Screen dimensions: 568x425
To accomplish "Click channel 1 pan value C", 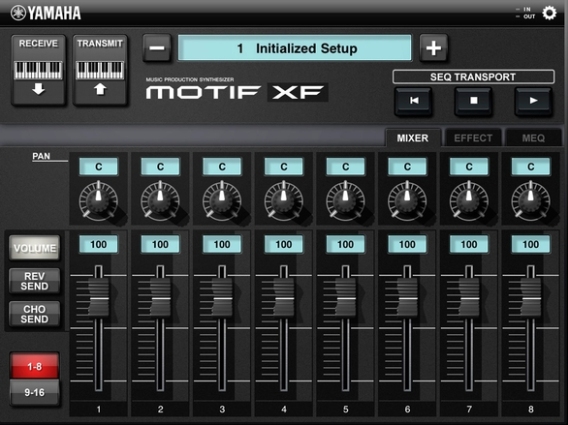I will pyautogui.click(x=99, y=167).
